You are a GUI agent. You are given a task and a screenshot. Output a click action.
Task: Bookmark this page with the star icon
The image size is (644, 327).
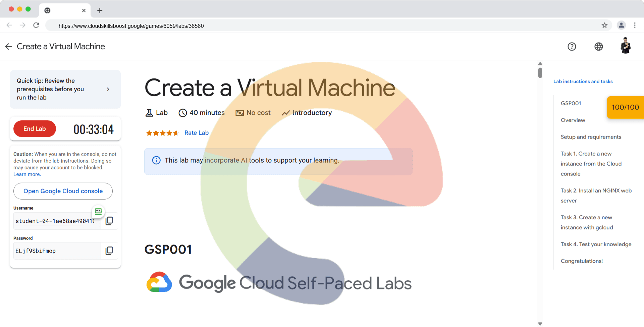604,25
